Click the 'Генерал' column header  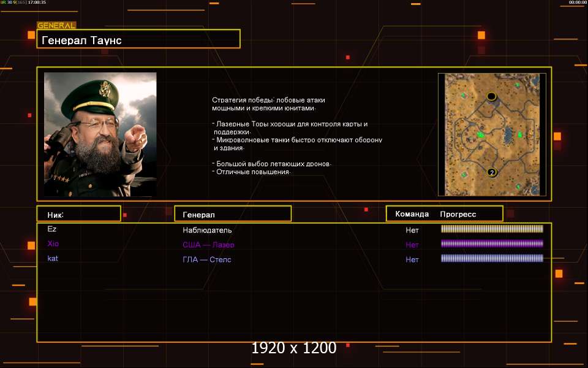tap(198, 215)
